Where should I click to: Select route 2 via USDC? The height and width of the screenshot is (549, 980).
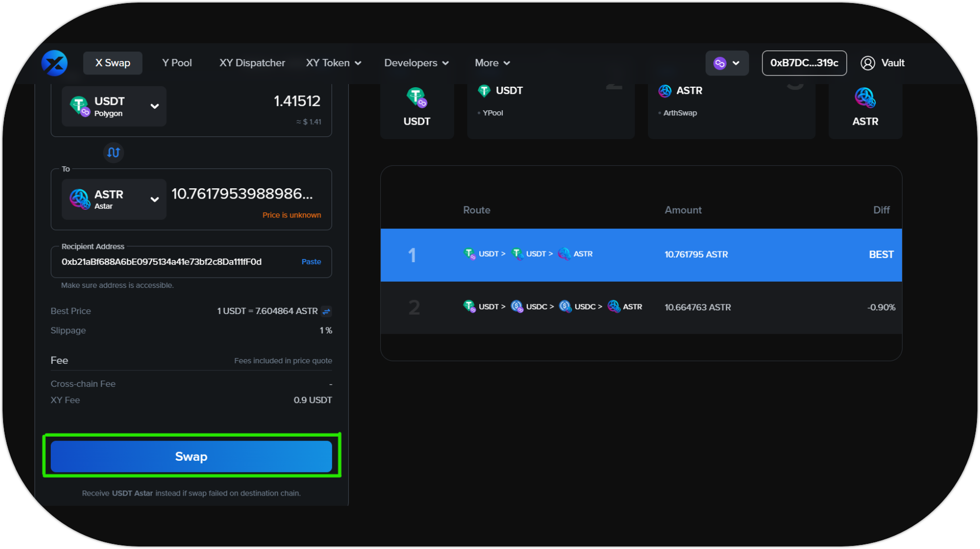[x=640, y=307]
